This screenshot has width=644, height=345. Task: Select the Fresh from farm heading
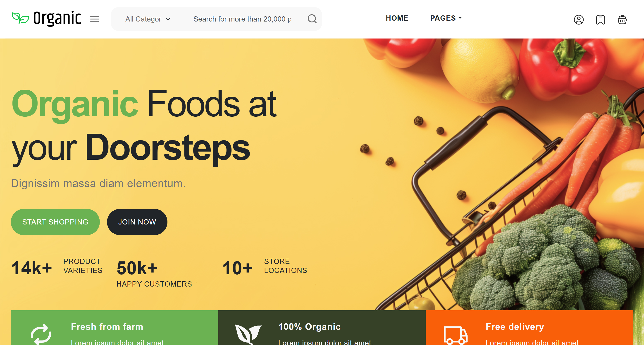[107, 327]
